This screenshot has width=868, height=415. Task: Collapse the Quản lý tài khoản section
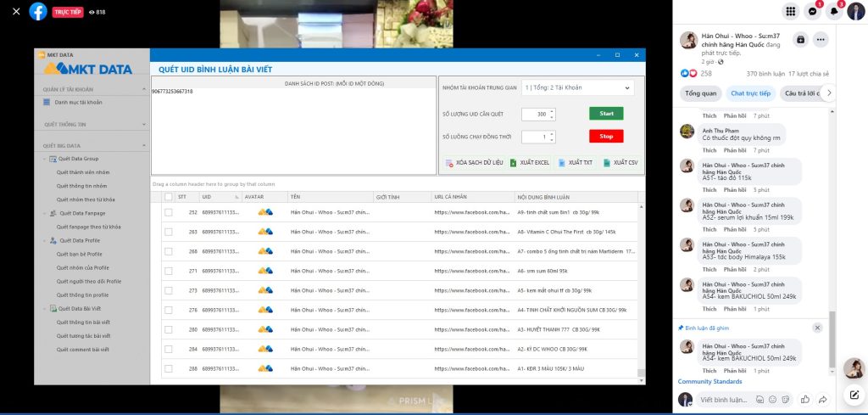[144, 88]
